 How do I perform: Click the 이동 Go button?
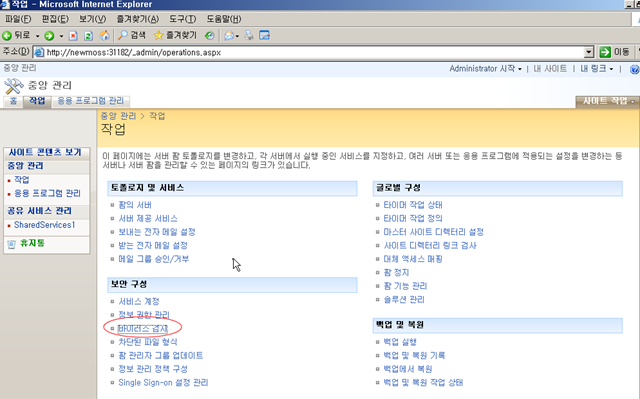[x=614, y=52]
